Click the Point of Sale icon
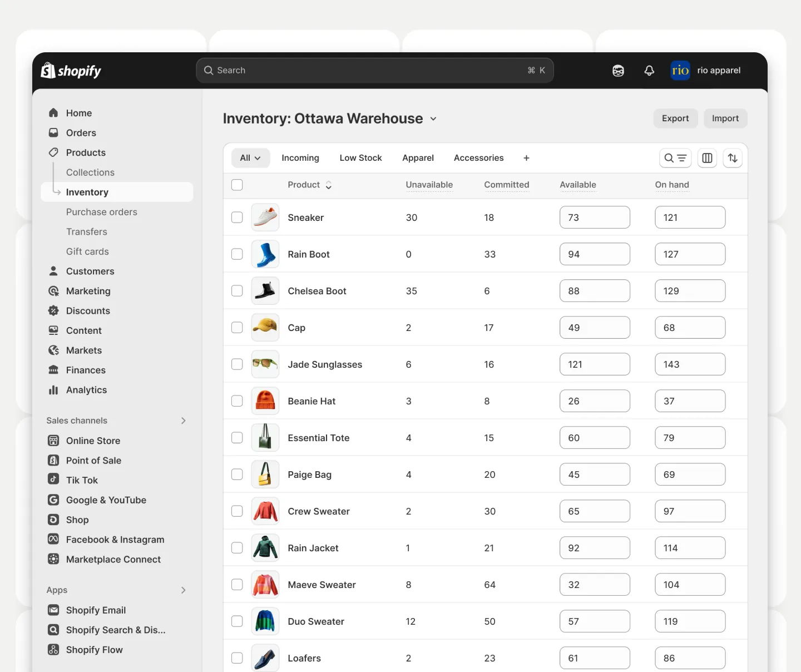The image size is (801, 672). pos(53,460)
